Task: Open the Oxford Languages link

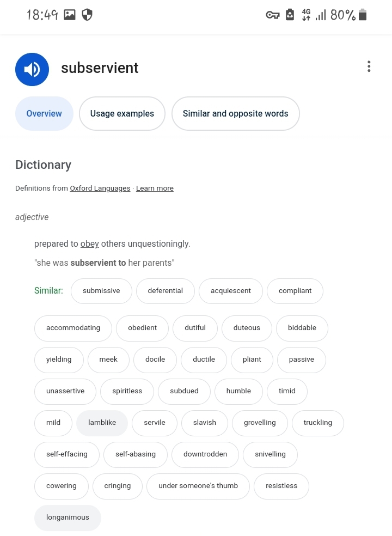Action: tap(100, 188)
